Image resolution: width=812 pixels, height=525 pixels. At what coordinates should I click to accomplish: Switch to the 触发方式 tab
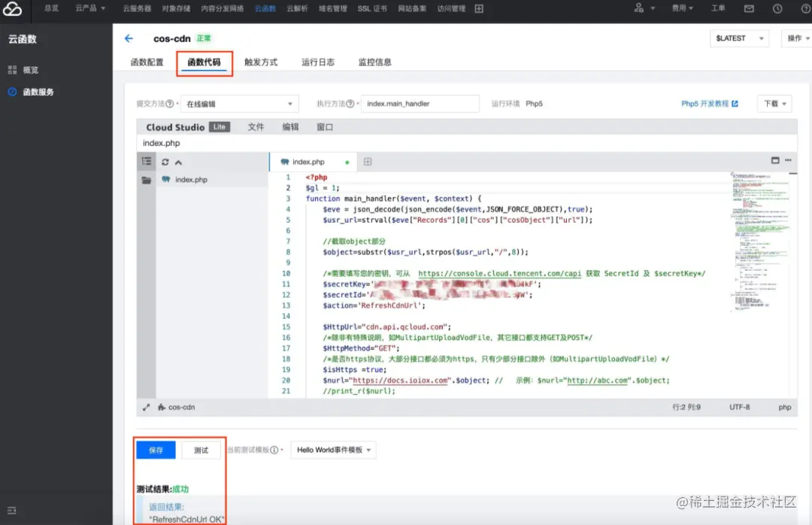tap(261, 62)
